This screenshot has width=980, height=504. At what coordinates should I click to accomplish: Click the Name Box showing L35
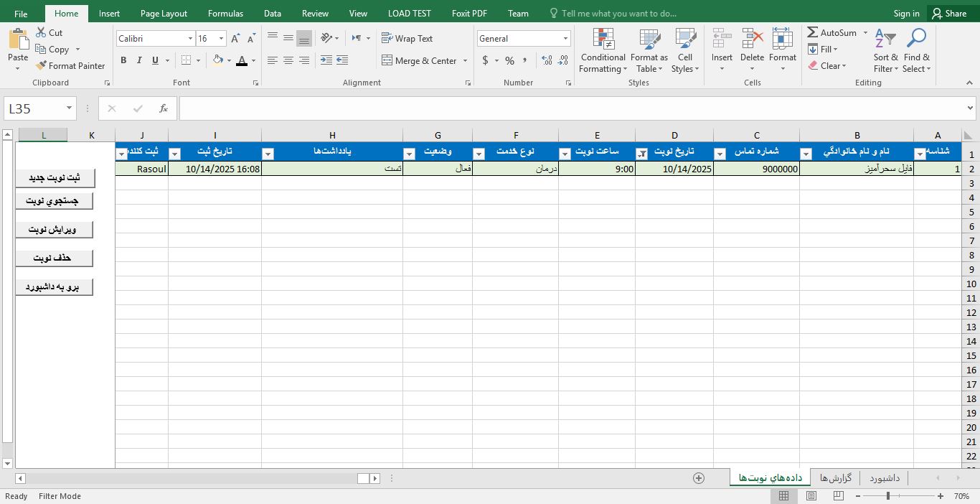34,108
